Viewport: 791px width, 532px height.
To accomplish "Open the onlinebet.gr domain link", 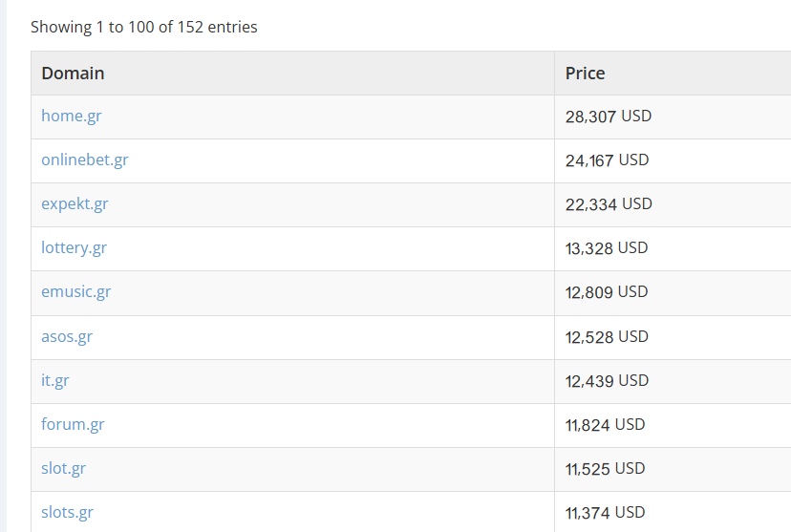I will 85,160.
